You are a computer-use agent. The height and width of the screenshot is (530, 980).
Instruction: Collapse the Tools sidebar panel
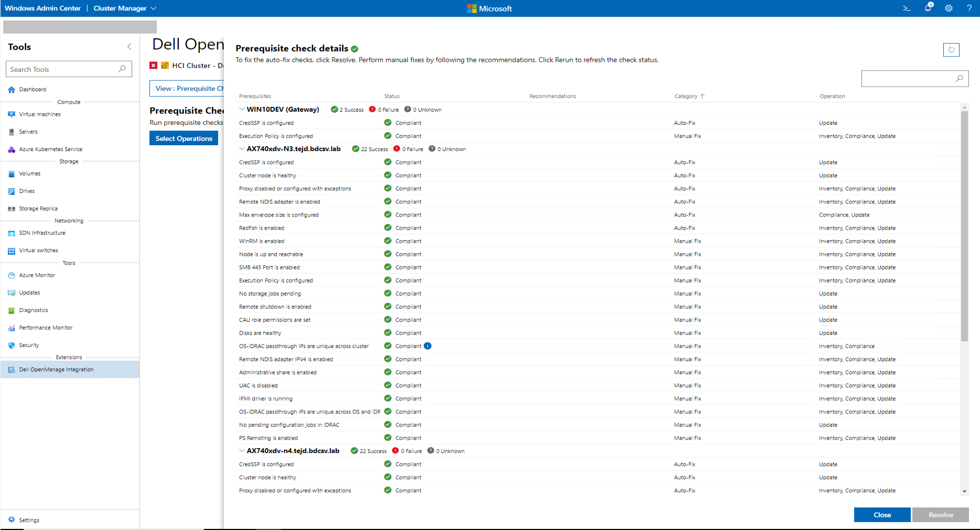coord(129,46)
